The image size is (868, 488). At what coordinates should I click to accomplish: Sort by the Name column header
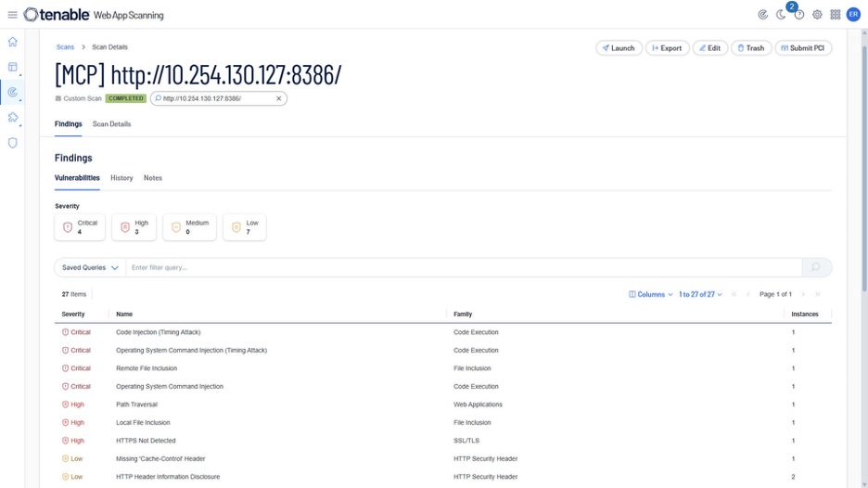point(124,315)
